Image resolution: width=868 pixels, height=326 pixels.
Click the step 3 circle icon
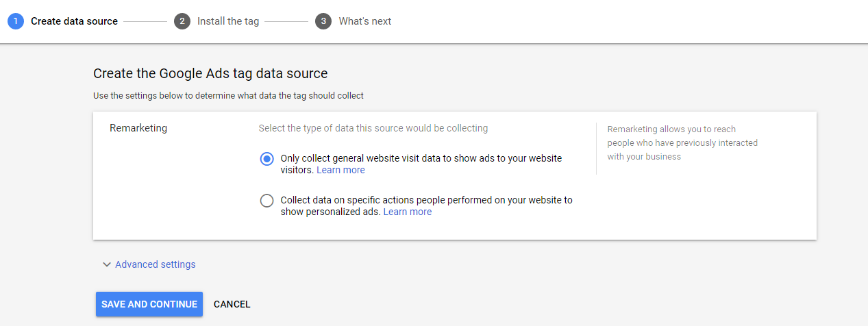click(x=323, y=21)
